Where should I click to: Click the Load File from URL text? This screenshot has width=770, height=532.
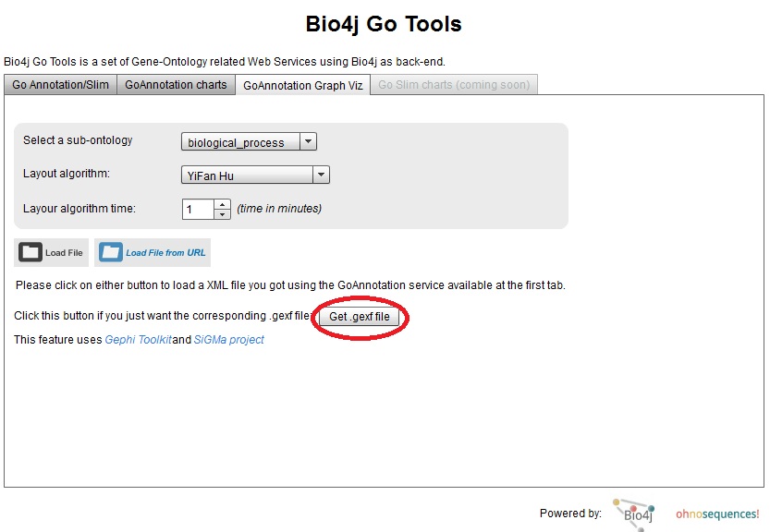click(x=165, y=253)
